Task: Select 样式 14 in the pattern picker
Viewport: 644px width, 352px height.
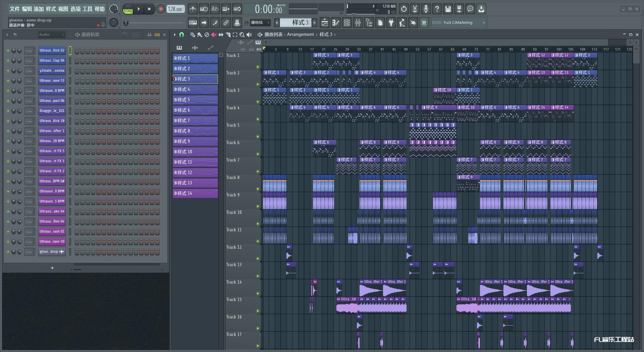Action: (195, 193)
